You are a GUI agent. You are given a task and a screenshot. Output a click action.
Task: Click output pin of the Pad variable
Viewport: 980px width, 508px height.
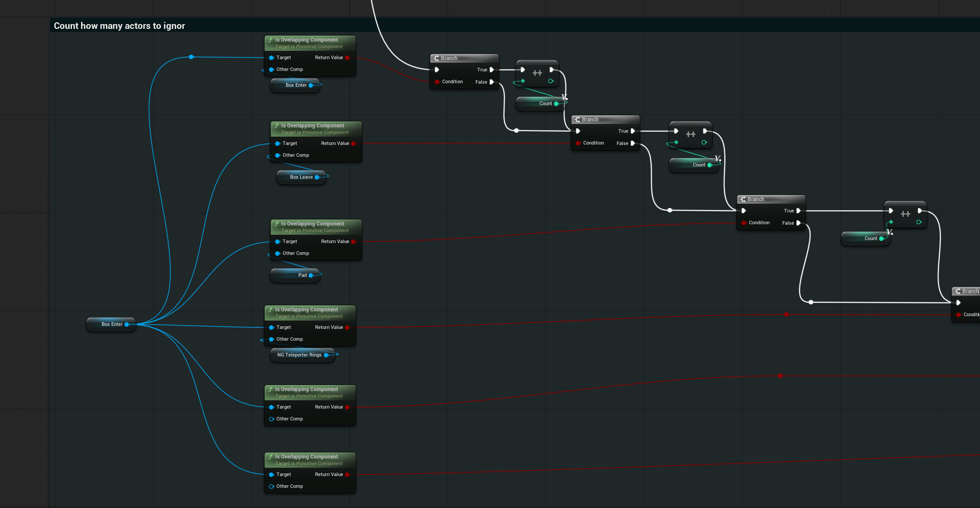tap(311, 275)
